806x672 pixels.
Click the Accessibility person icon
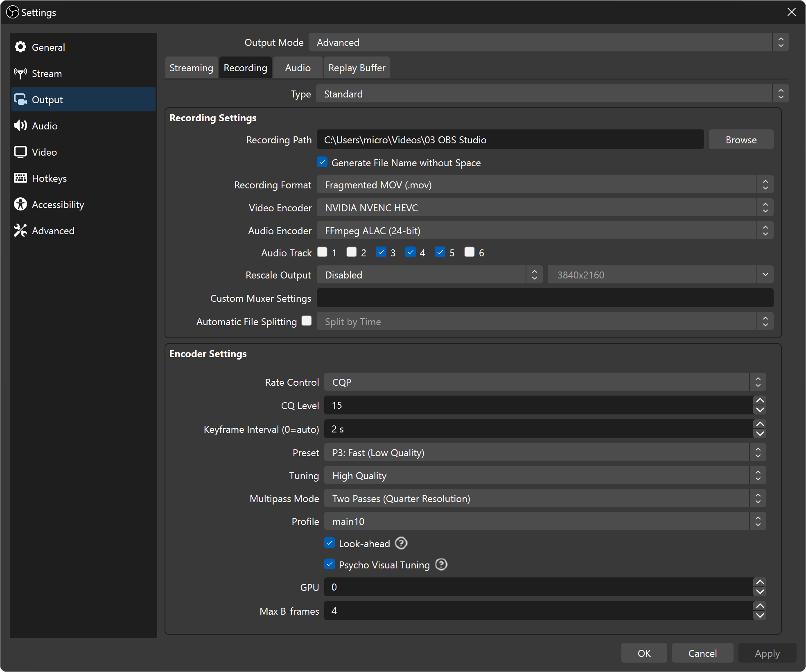coord(20,204)
